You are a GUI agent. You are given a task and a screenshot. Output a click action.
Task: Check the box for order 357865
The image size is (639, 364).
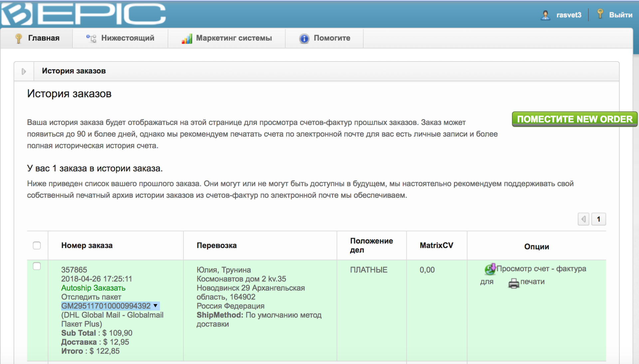pyautogui.click(x=37, y=266)
